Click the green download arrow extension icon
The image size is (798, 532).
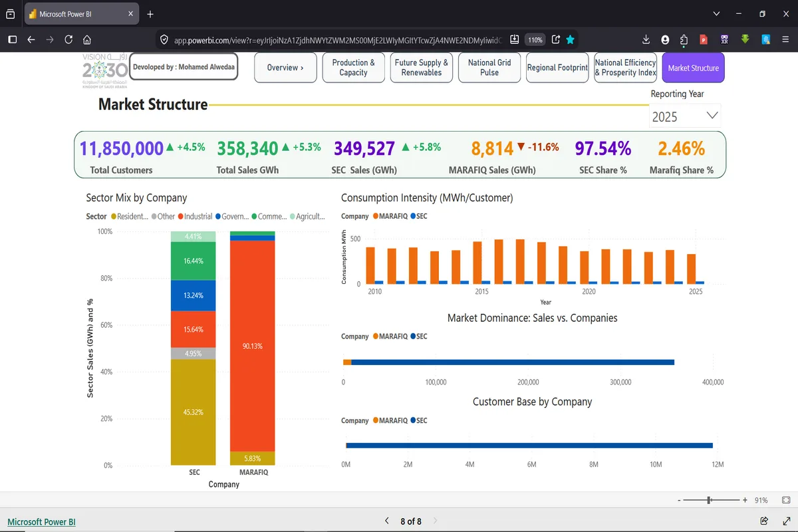(x=745, y=40)
